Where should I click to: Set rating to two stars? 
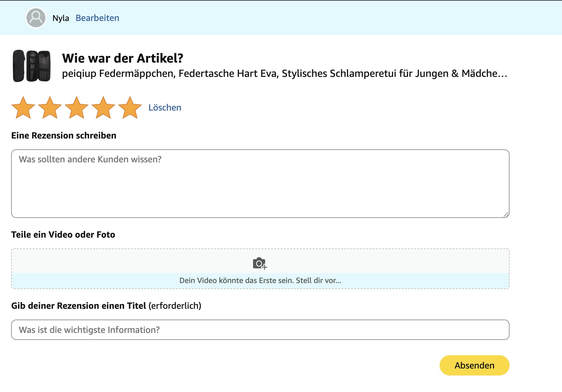point(50,108)
